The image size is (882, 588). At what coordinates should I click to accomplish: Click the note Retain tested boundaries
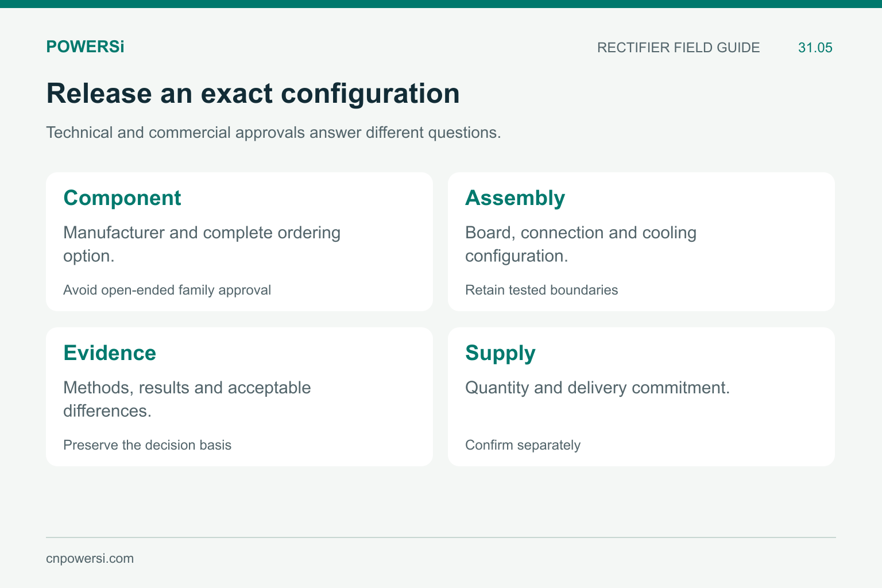coord(541,290)
